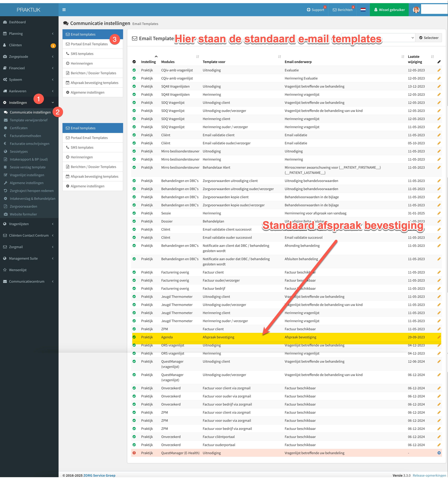The width and height of the screenshot is (448, 479).
Task: Edit the Factuur bedrijf template pencil
Action: [439, 288]
